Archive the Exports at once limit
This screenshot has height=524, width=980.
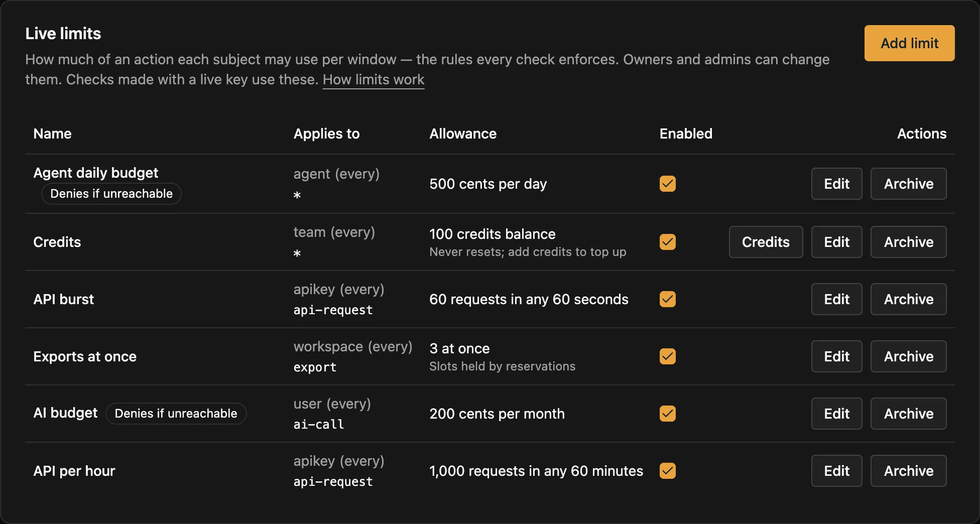908,356
